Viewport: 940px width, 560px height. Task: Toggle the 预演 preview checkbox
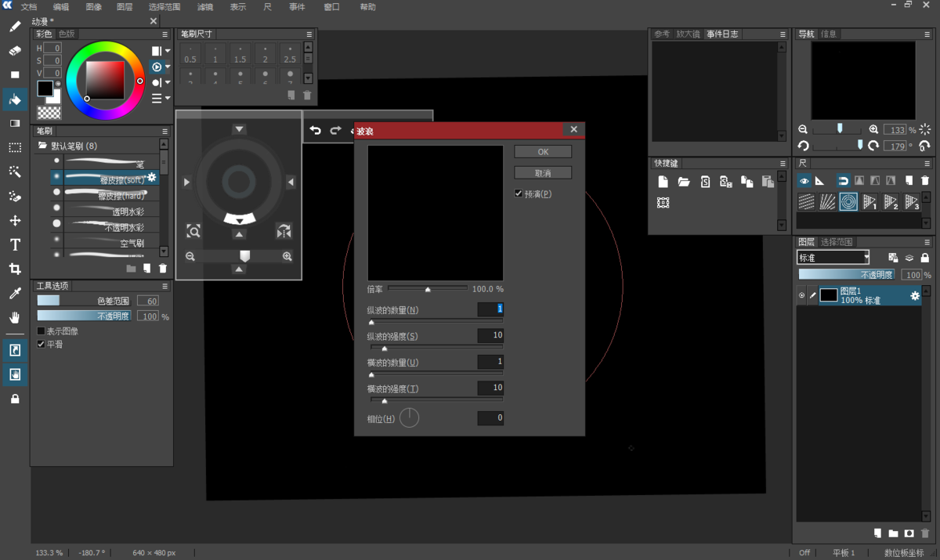519,193
